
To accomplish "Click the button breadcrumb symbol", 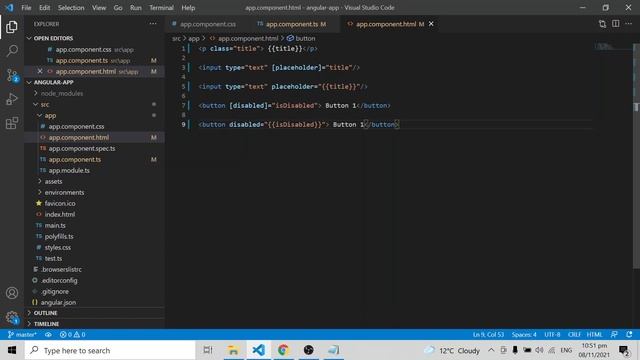I will pos(301,38).
